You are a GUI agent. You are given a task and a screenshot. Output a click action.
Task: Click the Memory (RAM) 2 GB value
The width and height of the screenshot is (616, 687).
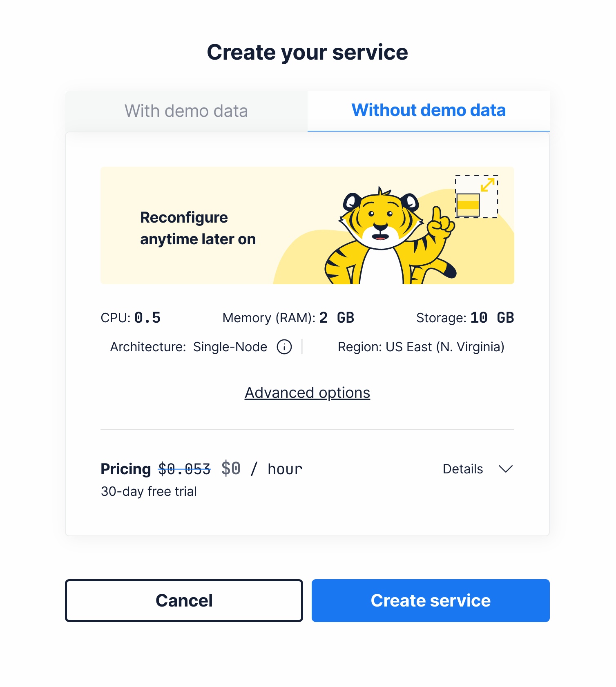pos(337,317)
